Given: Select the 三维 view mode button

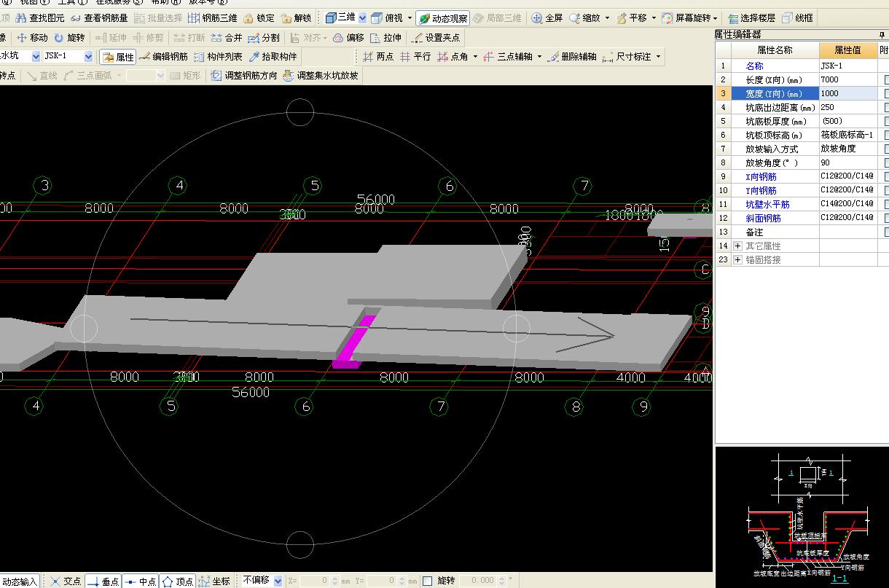Looking at the screenshot, I should tap(341, 17).
